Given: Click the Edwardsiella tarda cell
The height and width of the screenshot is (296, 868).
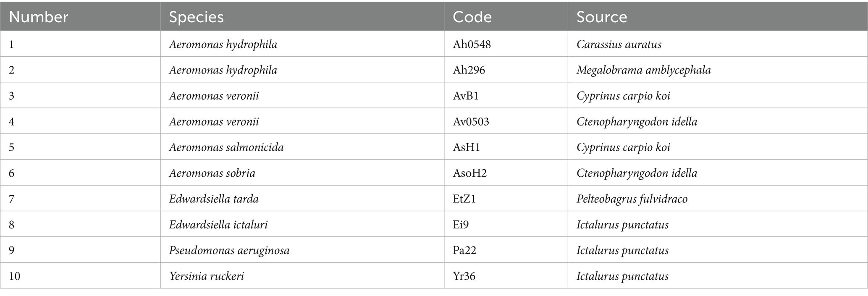Looking at the screenshot, I should pos(302,198).
